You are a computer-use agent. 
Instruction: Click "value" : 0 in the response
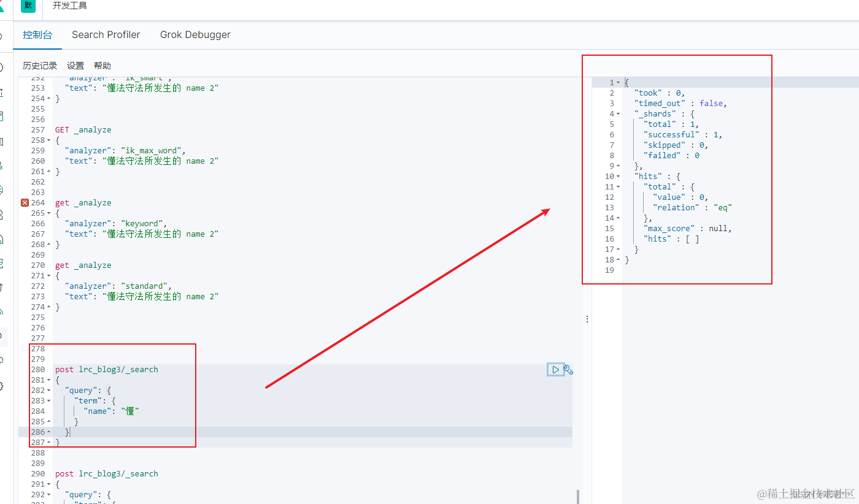[681, 197]
